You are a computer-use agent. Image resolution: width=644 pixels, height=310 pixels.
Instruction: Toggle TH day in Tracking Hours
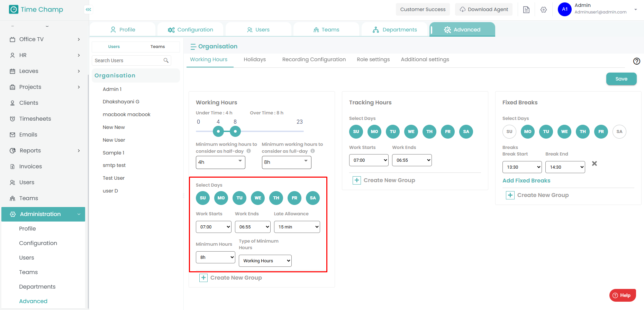(x=429, y=132)
